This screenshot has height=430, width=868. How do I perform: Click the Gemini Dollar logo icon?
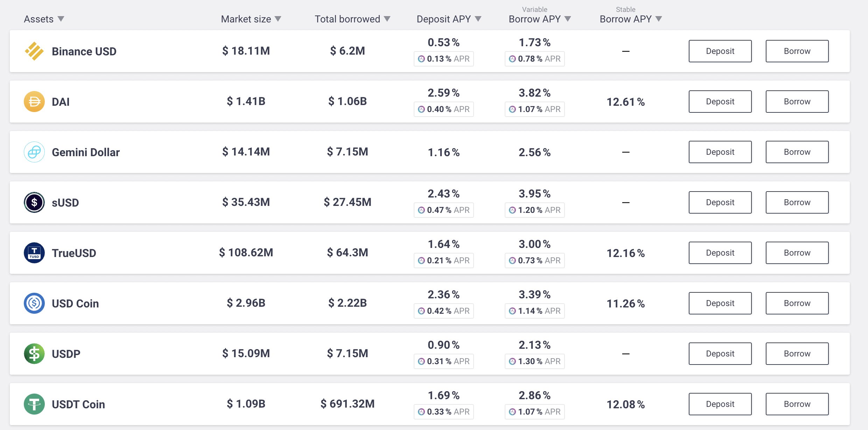pyautogui.click(x=34, y=152)
